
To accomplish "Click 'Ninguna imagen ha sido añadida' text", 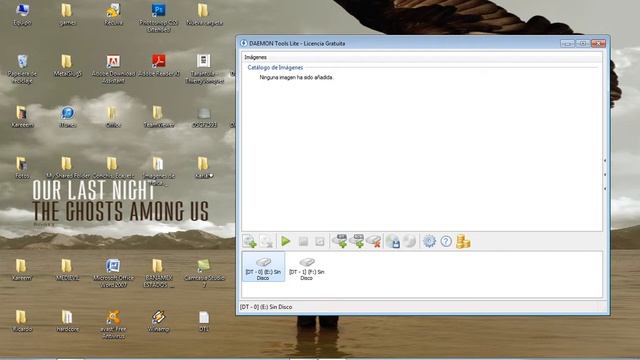I will (296, 77).
